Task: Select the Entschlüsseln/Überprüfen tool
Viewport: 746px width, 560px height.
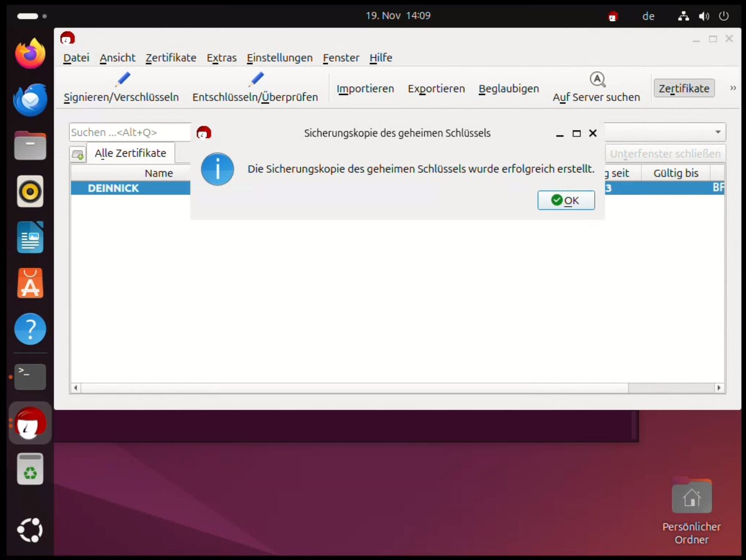Action: tap(255, 88)
